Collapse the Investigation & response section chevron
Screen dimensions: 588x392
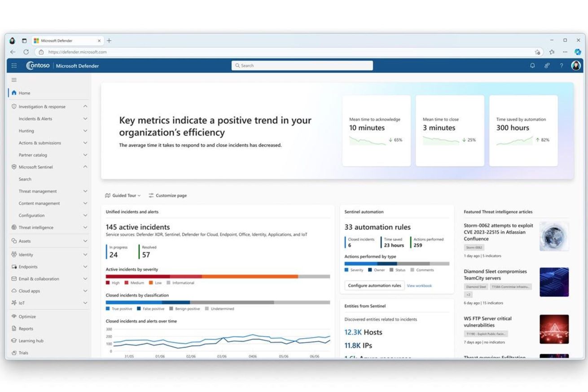point(85,106)
